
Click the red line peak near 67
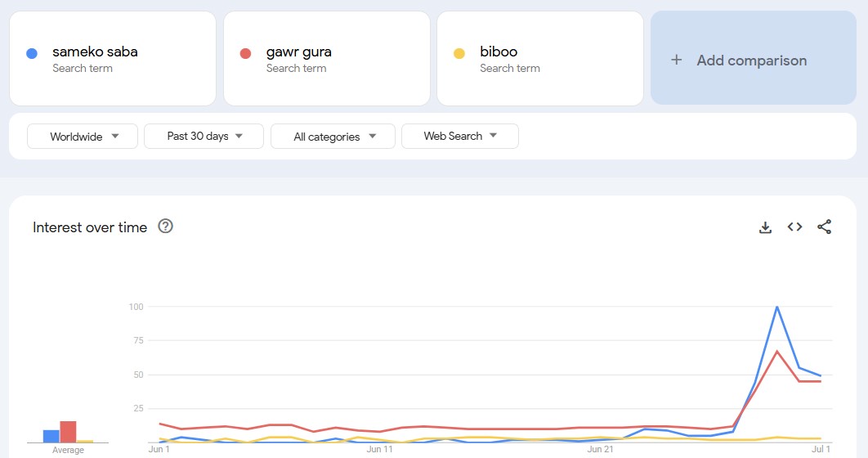point(777,351)
